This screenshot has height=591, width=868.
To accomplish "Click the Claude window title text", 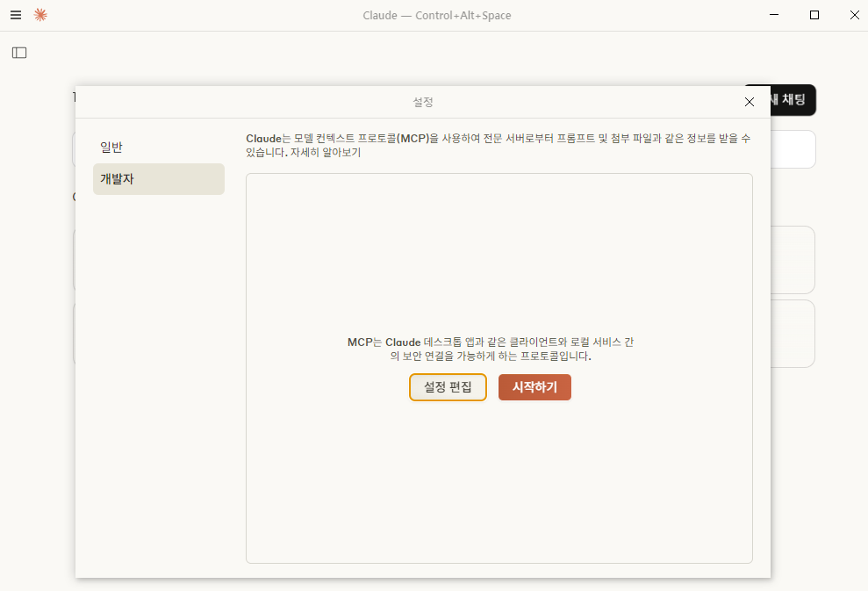I will pos(437,16).
